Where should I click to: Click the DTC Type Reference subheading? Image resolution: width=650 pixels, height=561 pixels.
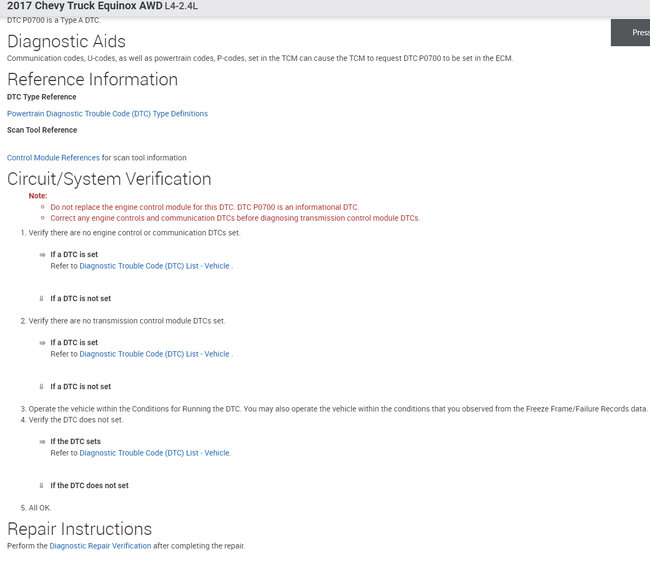click(41, 97)
